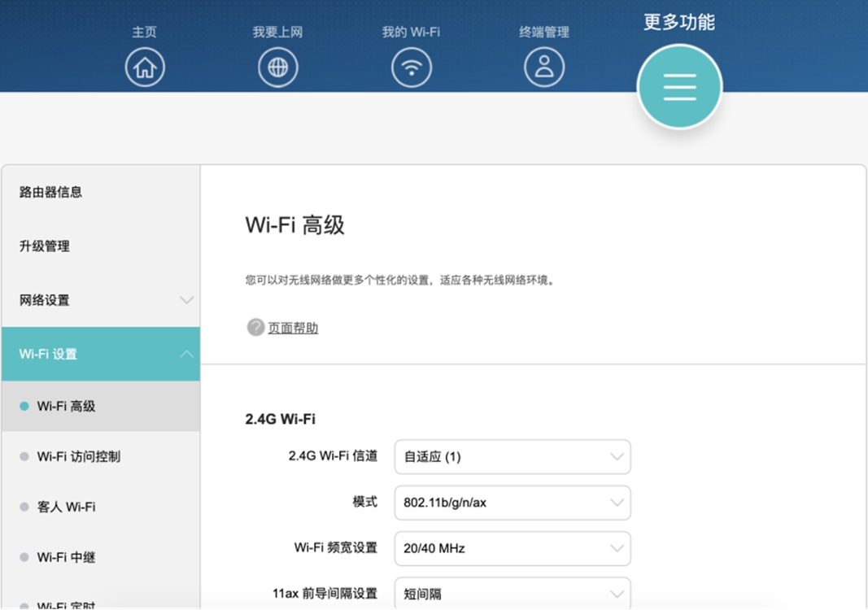Click the question mark help icon

(x=255, y=327)
